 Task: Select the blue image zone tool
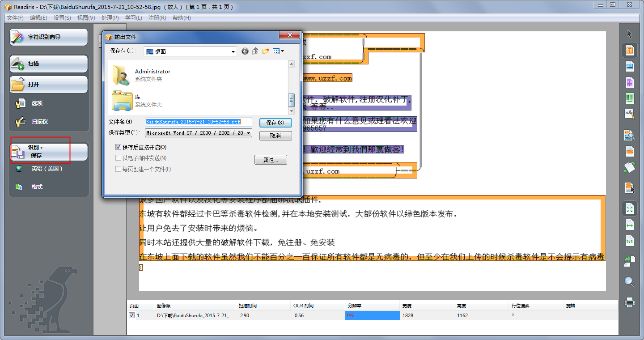tap(630, 66)
